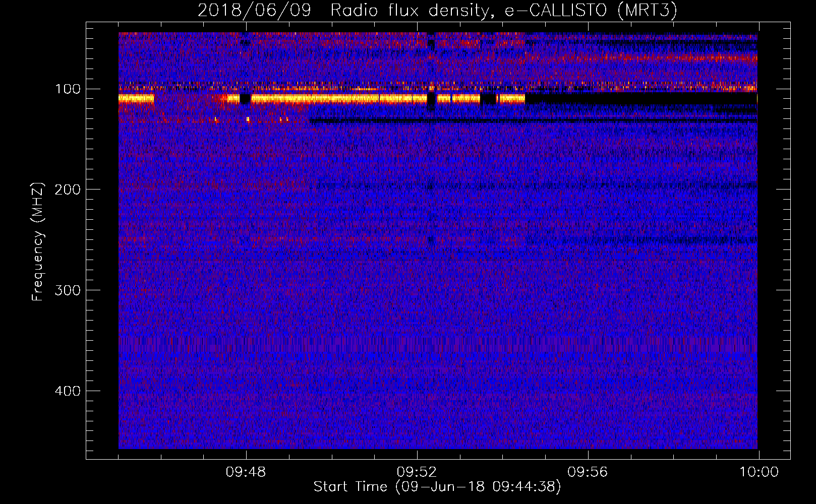Click the 09:56 time tick label
The height and width of the screenshot is (504, 816).
coord(588,472)
